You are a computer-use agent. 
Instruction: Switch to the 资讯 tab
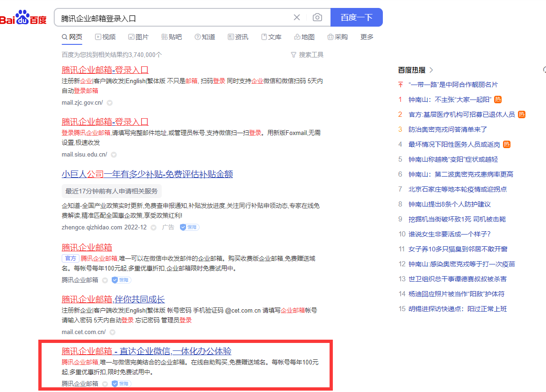coord(238,37)
